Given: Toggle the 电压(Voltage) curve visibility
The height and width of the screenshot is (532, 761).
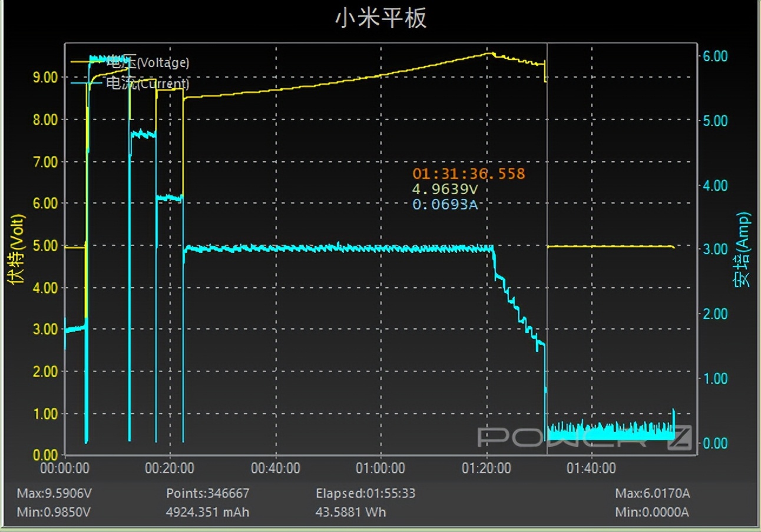Looking at the screenshot, I should (x=146, y=62).
